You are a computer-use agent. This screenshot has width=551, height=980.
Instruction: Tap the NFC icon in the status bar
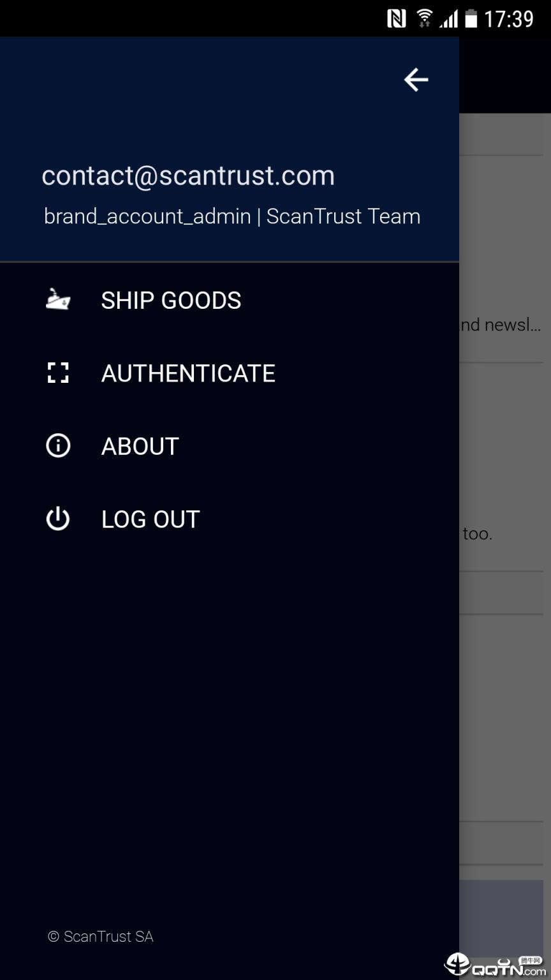click(x=396, y=19)
